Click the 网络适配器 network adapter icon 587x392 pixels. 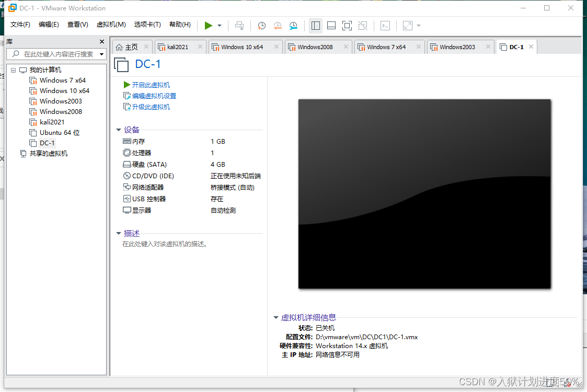(x=126, y=187)
